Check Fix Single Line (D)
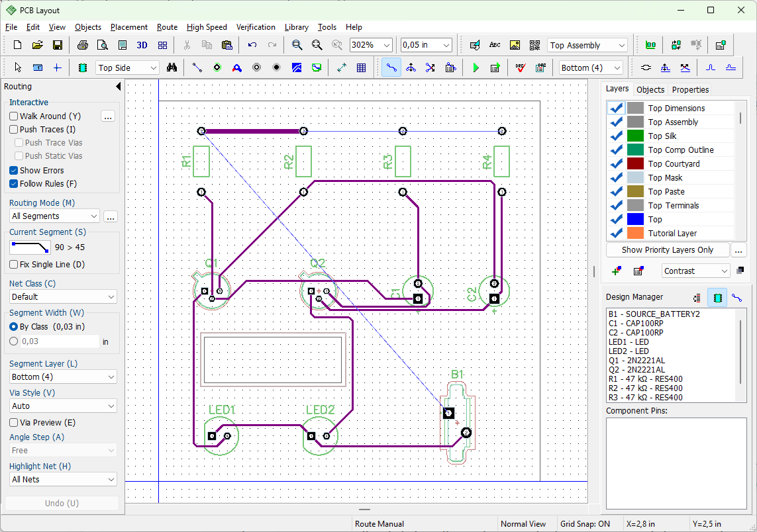The height and width of the screenshot is (532, 757). pos(13,264)
